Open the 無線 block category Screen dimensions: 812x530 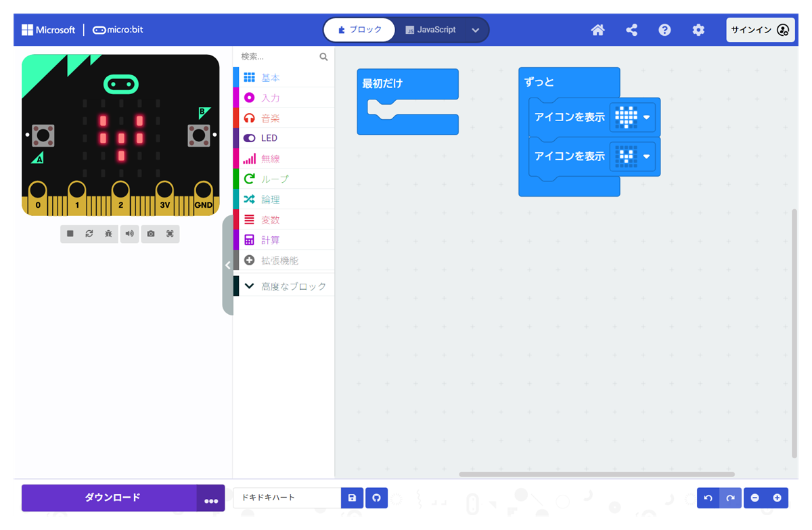tap(284, 158)
